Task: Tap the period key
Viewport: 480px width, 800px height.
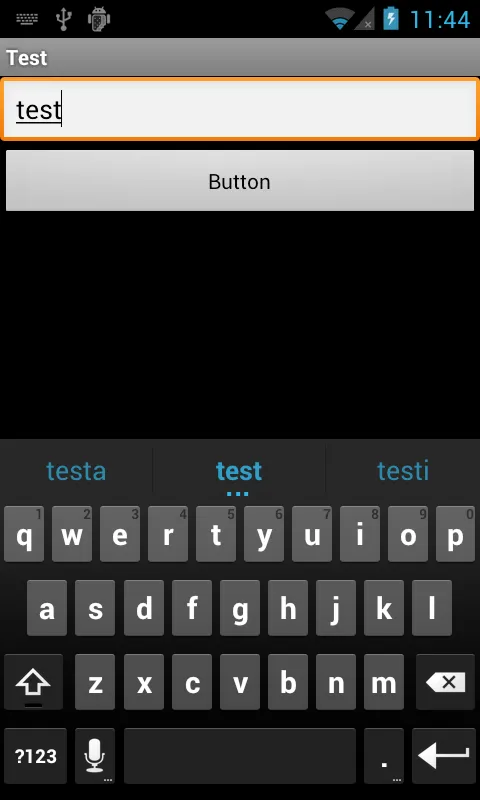Action: 384,755
